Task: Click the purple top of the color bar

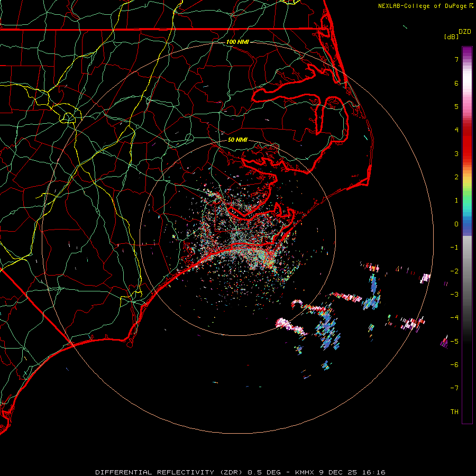Action: [x=467, y=52]
